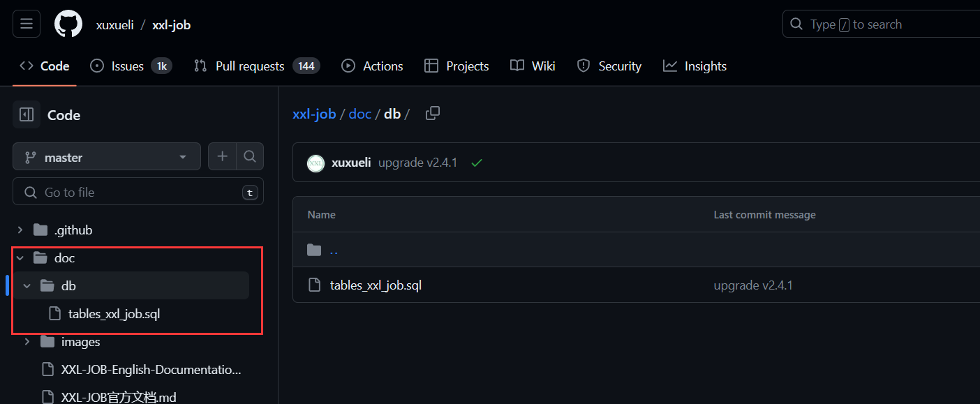This screenshot has width=980, height=404.
Task: Open the xxl-job repository link in the header
Action: pos(172,25)
